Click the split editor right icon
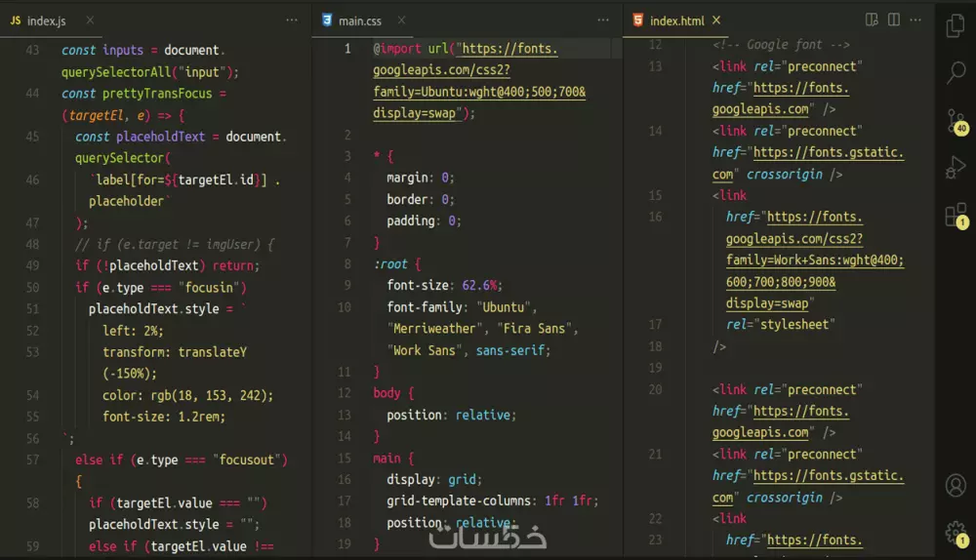 coord(894,20)
